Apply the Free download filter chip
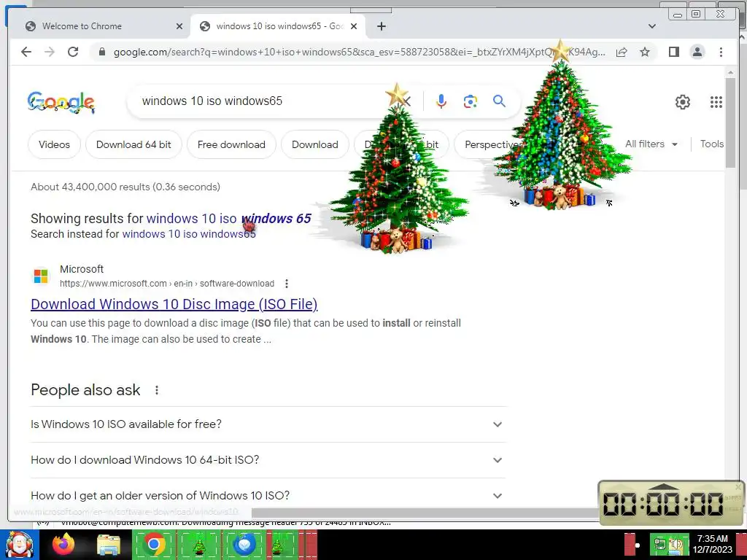 point(231,144)
